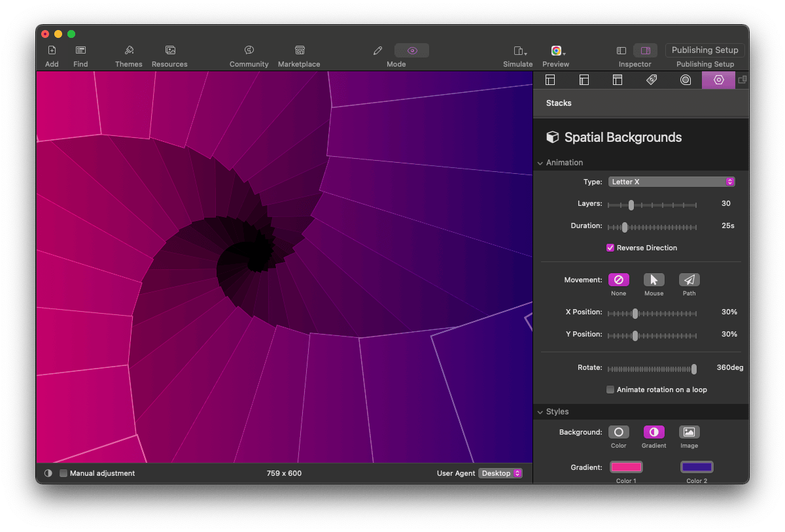Image resolution: width=785 pixels, height=532 pixels.
Task: Select Color background option
Action: (x=619, y=432)
